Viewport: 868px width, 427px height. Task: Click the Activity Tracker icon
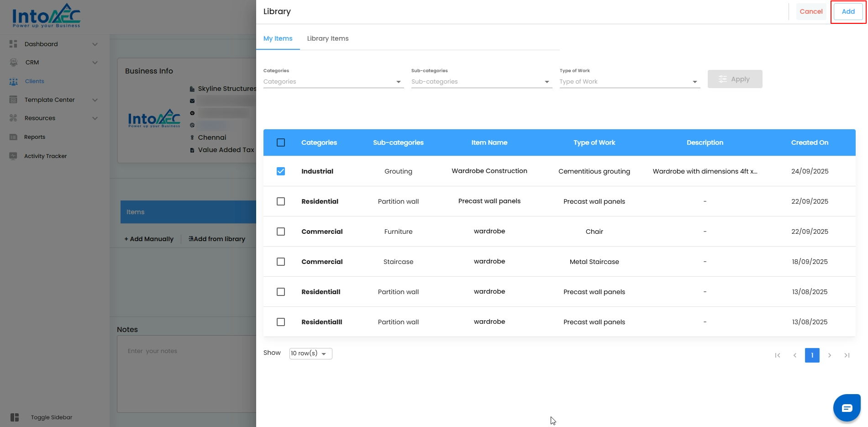(x=13, y=156)
